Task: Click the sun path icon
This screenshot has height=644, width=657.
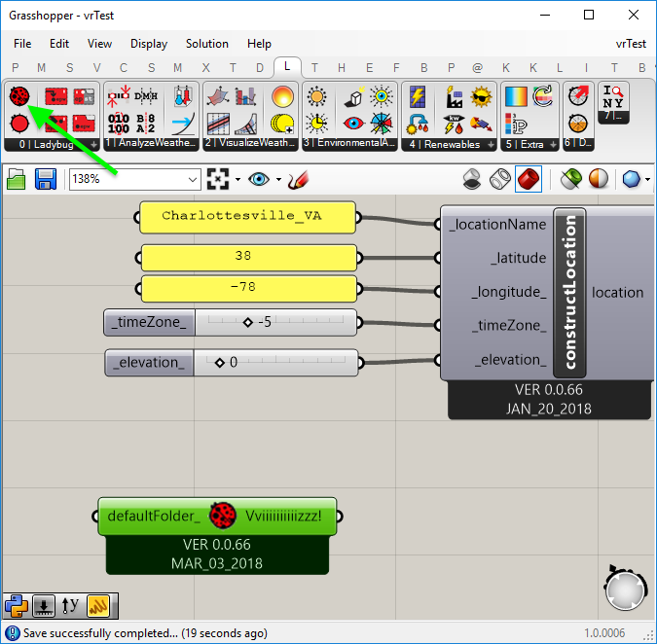Action: (x=317, y=96)
